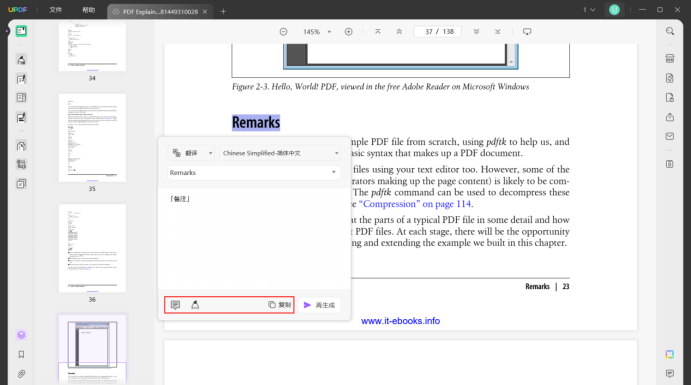Viewport: 691px width, 385px height.
Task: Zoom out with the minus icon
Action: pyautogui.click(x=283, y=32)
